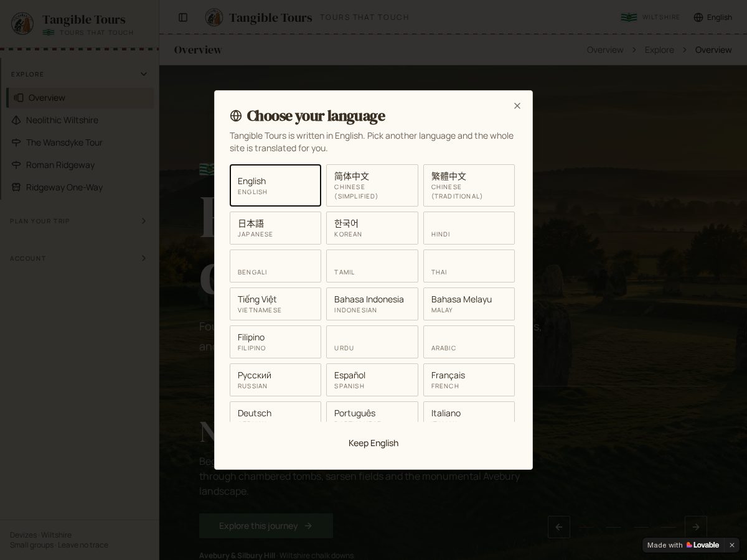Viewport: 747px width, 560px height.
Task: Choose Deutsch language tile
Action: pos(275,412)
